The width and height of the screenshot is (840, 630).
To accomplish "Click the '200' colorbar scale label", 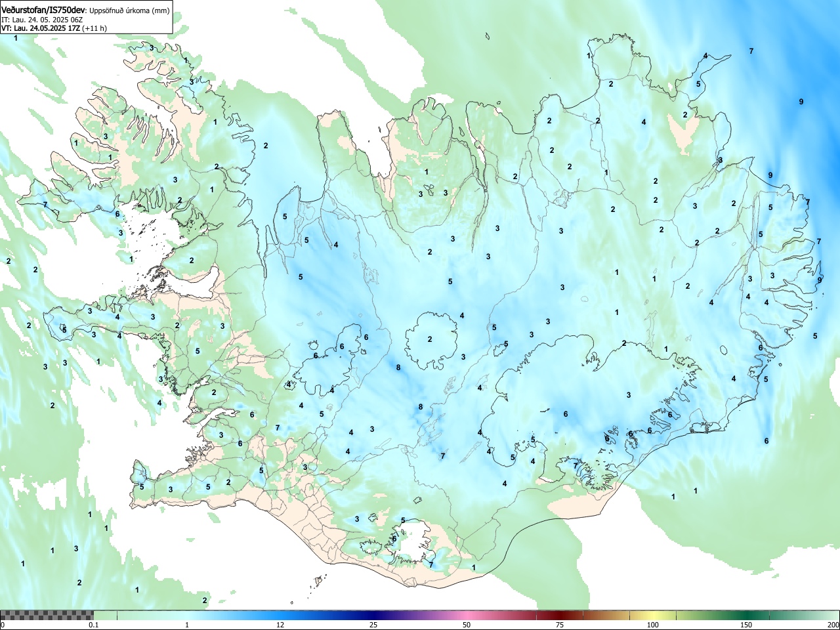I will pos(833,625).
